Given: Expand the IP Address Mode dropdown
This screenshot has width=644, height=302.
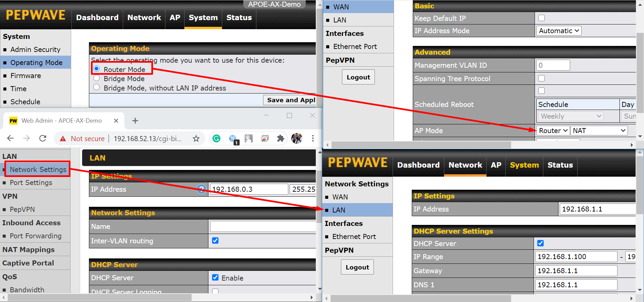Looking at the screenshot, I should pyautogui.click(x=558, y=31).
